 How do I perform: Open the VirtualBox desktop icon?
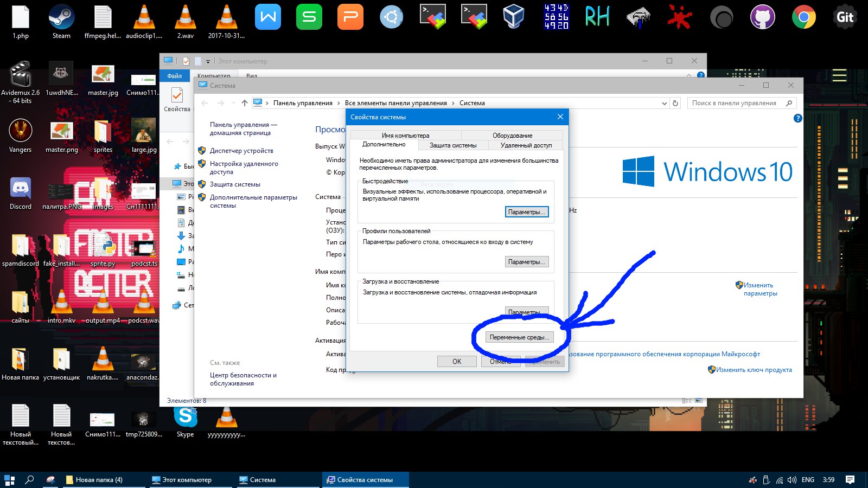513,17
